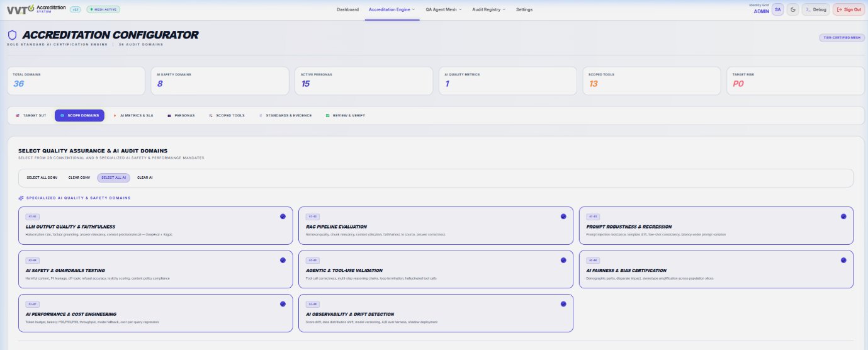Click the Scoped Tools stat card showing 13
Viewport: 868px width, 350px height.
pyautogui.click(x=651, y=81)
